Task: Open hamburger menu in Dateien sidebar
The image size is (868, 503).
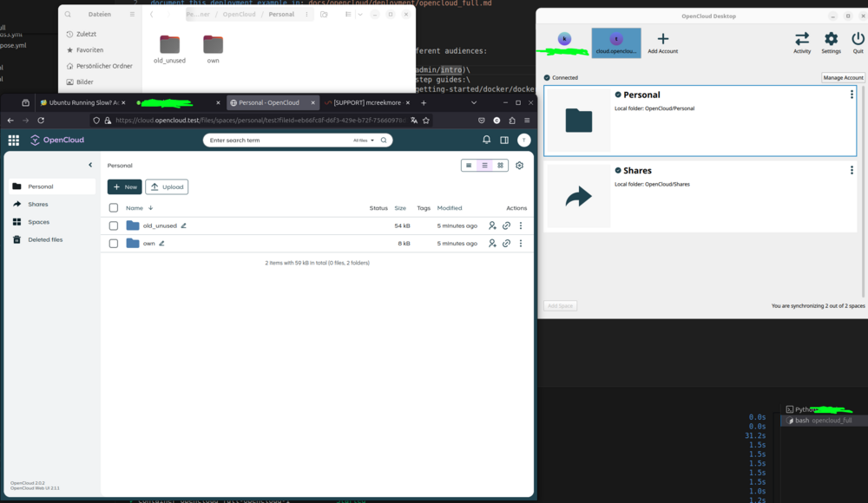Action: [x=132, y=15]
